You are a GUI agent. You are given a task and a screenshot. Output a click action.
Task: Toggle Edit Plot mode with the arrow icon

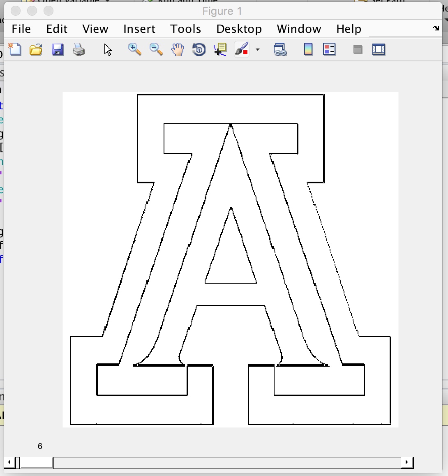[108, 49]
